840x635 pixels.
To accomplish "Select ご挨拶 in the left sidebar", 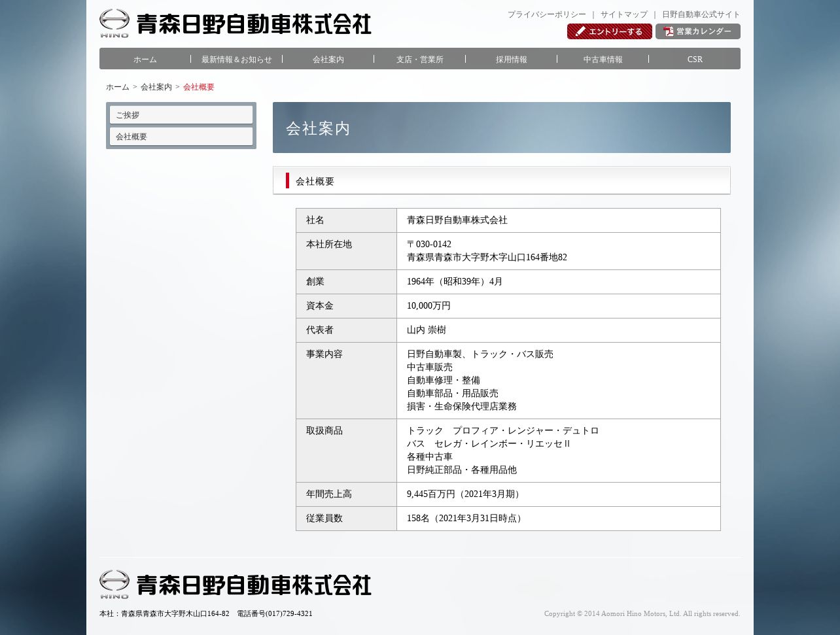I will [x=181, y=114].
